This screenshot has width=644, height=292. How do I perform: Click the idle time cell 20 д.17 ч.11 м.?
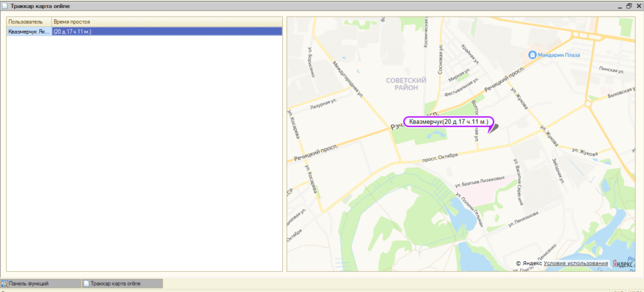point(73,31)
